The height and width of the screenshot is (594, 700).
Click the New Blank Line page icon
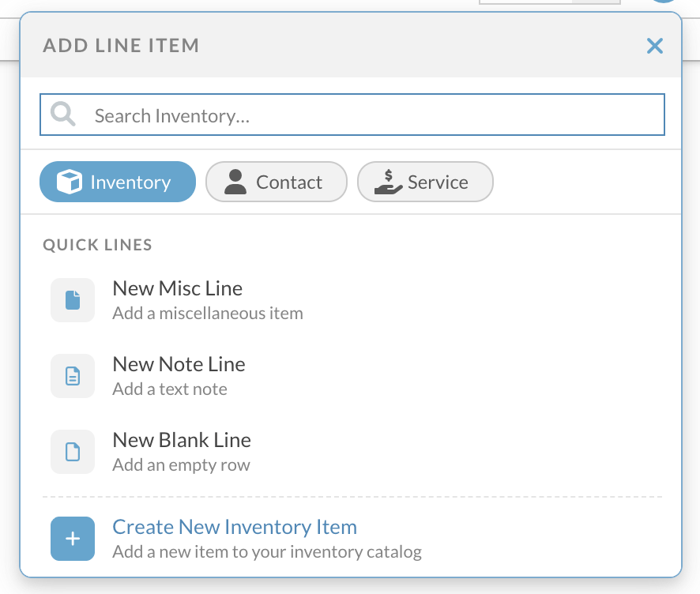[x=73, y=452]
